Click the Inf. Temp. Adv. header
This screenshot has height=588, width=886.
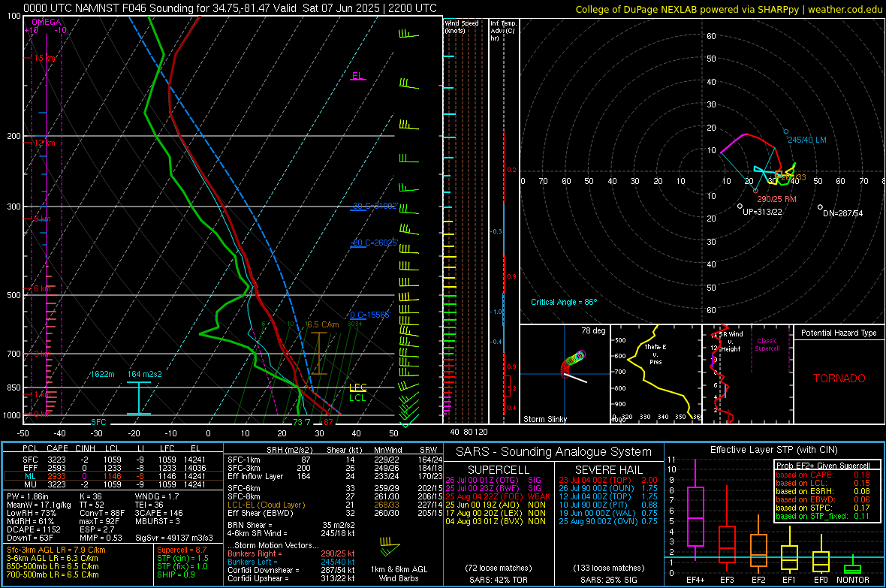click(x=503, y=31)
